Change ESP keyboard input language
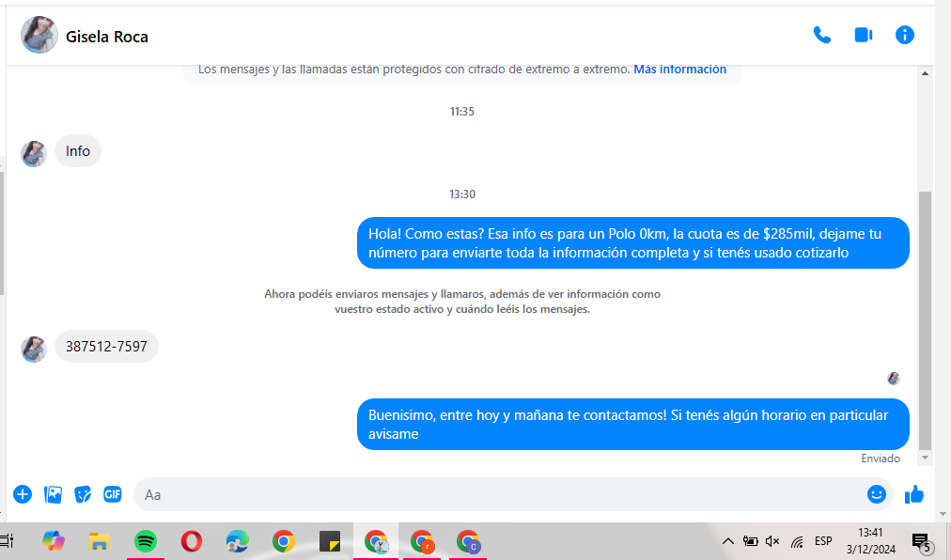951x560 pixels. point(823,541)
